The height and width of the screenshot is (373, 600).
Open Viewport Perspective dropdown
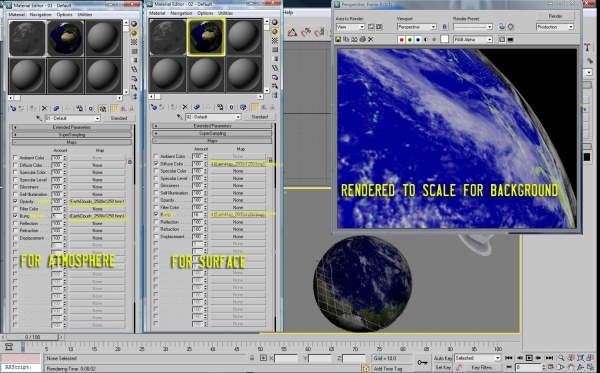pyautogui.click(x=433, y=27)
